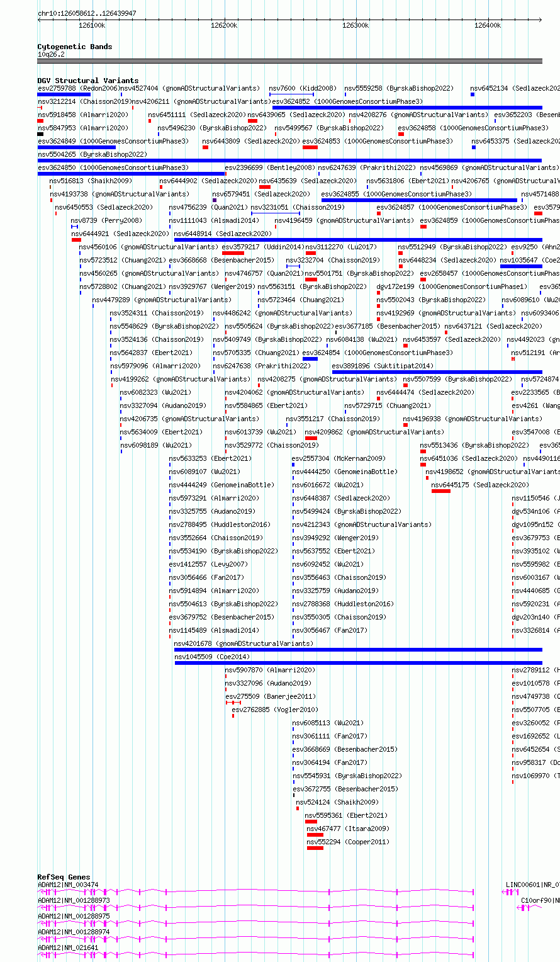
Task: Click nsv4444250 (GenomeinaBottle) variant
Action: [x=345, y=472]
